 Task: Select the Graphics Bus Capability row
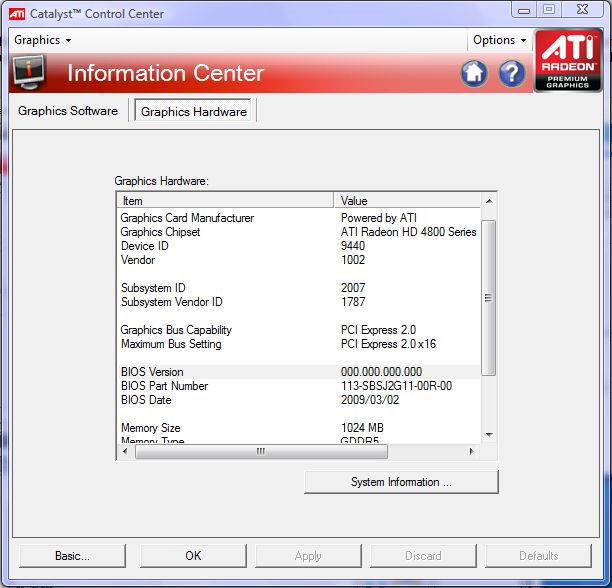point(299,330)
